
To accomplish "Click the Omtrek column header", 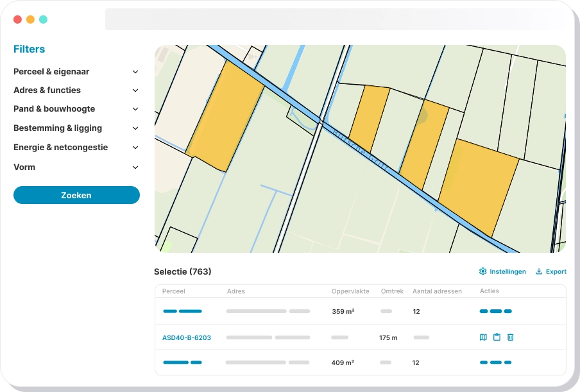I will [391, 291].
